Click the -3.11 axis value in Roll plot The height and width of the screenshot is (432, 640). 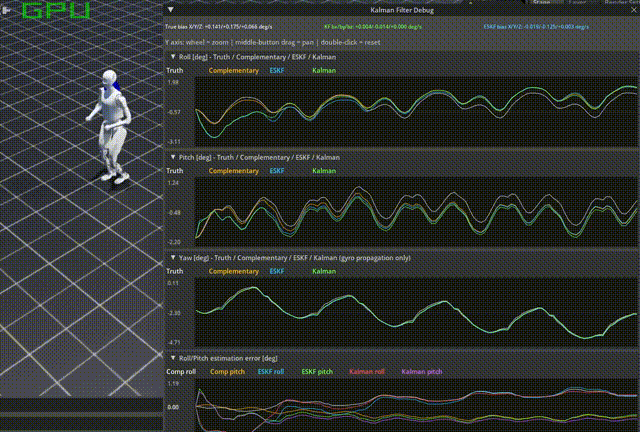(174, 142)
